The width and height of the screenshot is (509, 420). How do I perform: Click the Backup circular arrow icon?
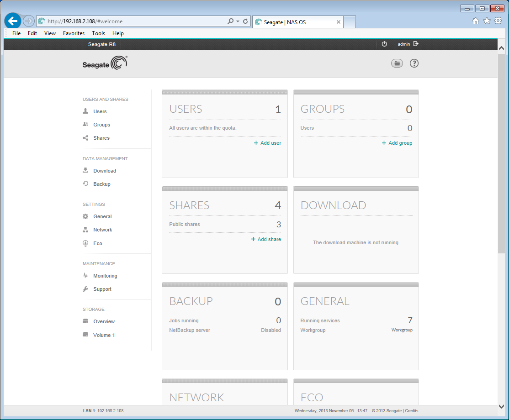(85, 184)
